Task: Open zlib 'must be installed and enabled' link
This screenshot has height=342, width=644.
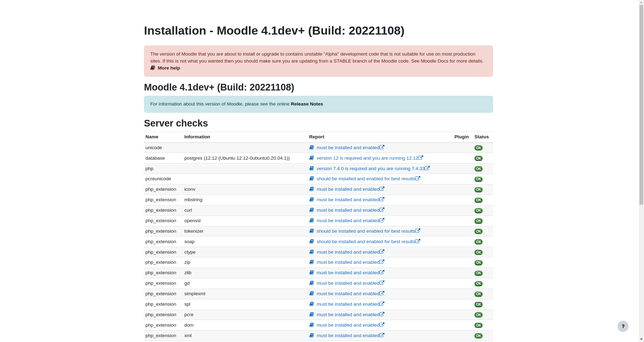Action: coord(348,273)
